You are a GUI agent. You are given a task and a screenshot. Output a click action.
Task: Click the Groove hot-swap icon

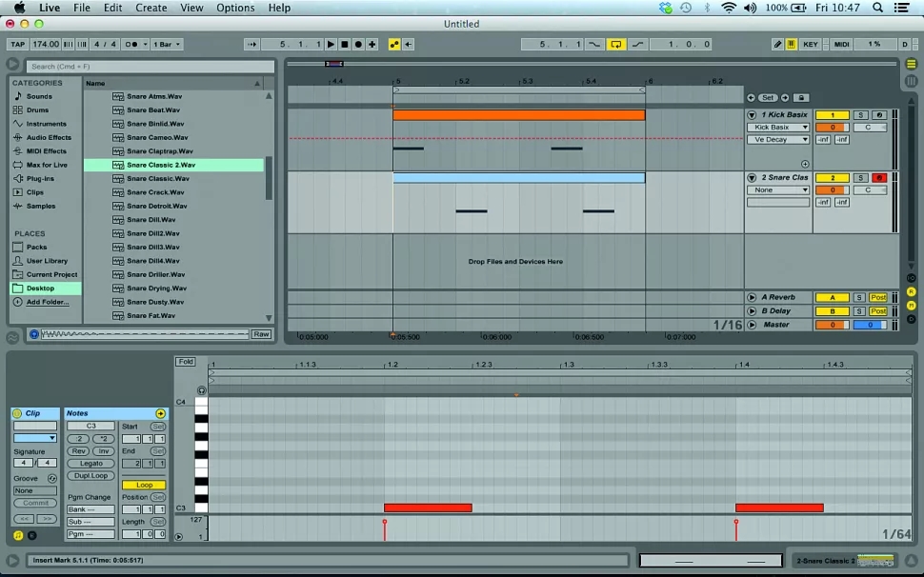pos(51,478)
